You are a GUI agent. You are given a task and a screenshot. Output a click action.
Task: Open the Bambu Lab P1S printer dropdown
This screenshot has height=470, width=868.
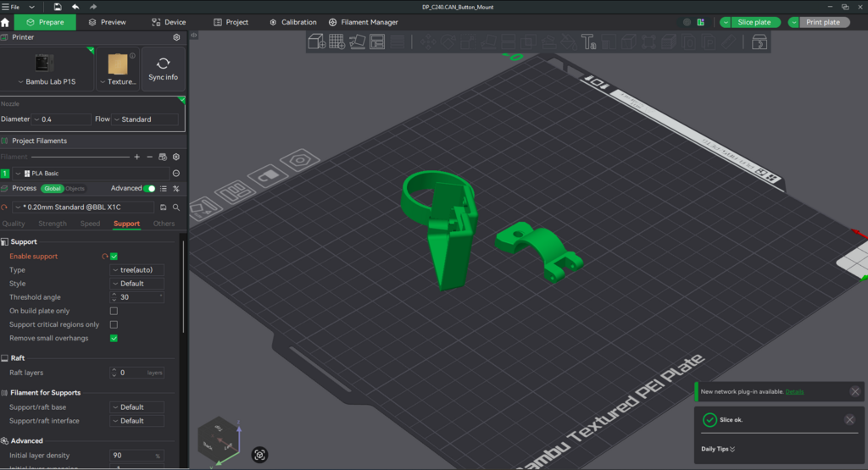point(47,69)
